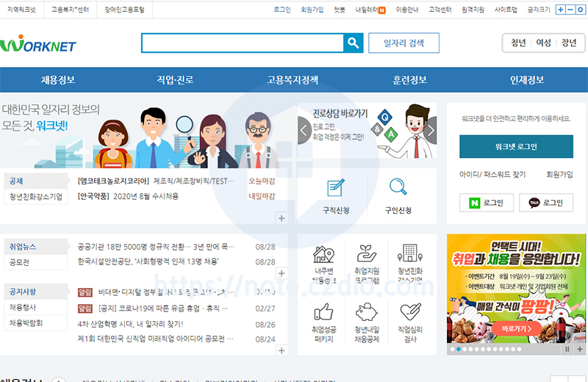
Task: Select the 청년친화강소기업 tab
Action: (x=36, y=197)
